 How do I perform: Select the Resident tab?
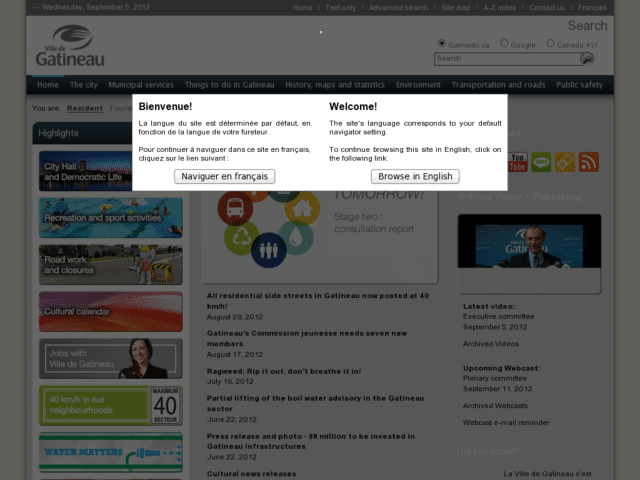click(85, 108)
